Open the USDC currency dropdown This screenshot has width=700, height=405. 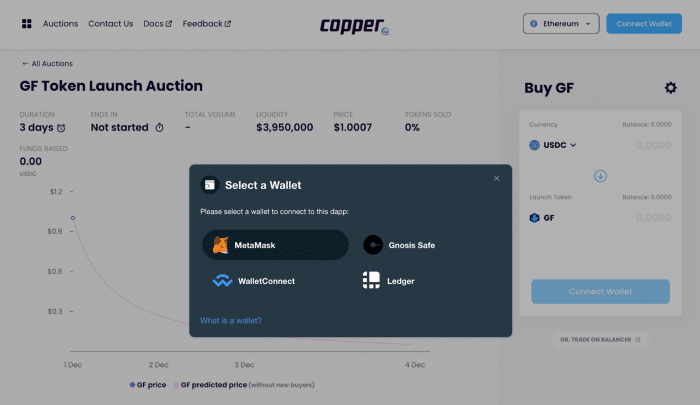click(x=553, y=145)
